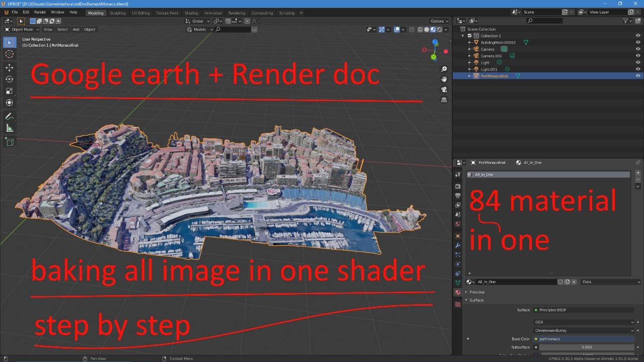Image resolution: width=644 pixels, height=362 pixels.
Task: Choose the Add Cube tool
Action: tap(10, 142)
